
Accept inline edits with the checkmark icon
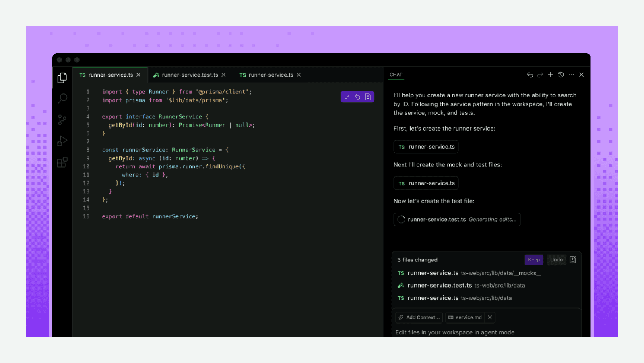[347, 97]
